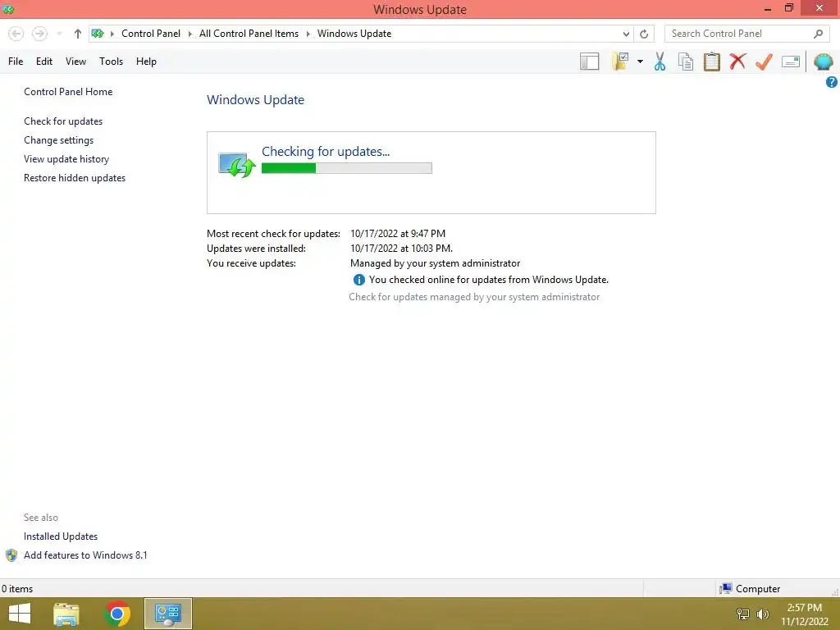Select Control Panel in the breadcrumb
Viewport: 840px width, 630px height.
(151, 33)
